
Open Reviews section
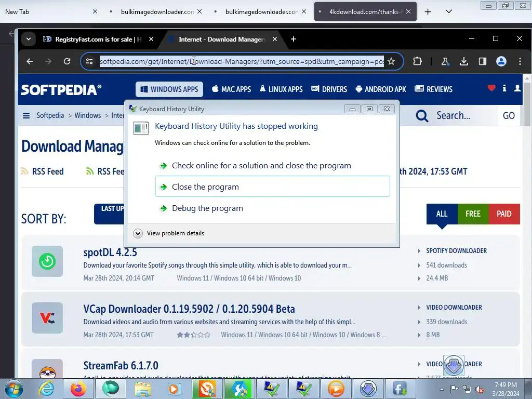434,89
